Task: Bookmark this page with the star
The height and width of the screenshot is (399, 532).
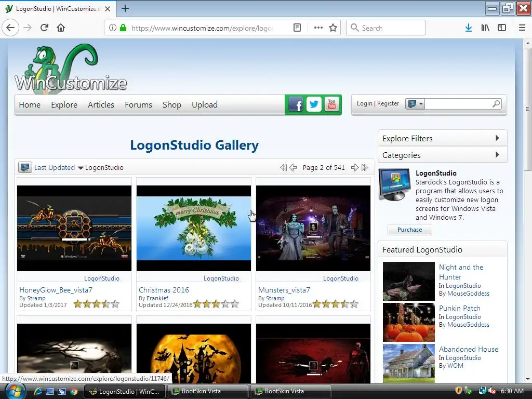Action: tap(333, 28)
